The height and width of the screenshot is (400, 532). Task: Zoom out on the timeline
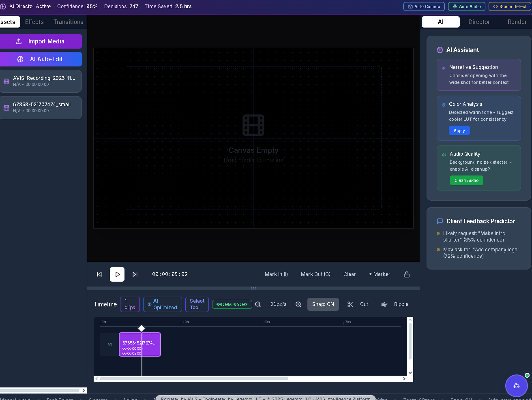258,304
